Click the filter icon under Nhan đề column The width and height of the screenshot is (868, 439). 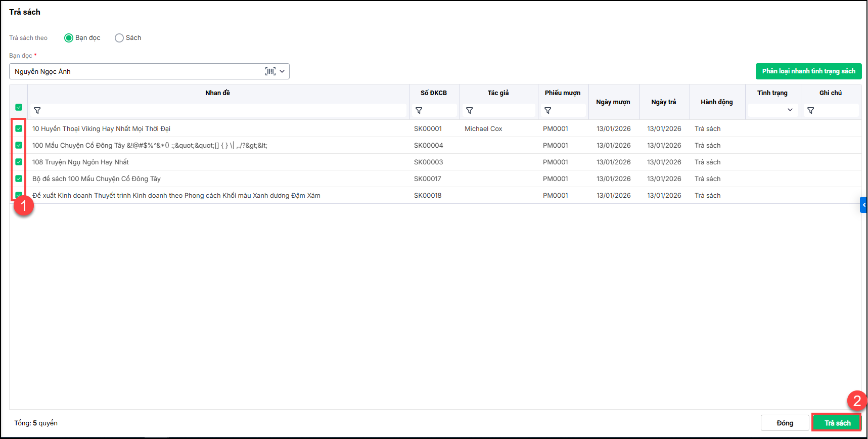click(37, 110)
